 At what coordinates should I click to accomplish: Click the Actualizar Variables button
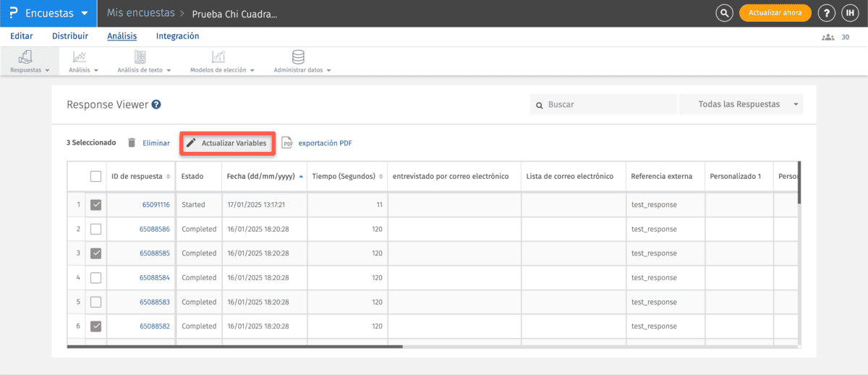[227, 143]
